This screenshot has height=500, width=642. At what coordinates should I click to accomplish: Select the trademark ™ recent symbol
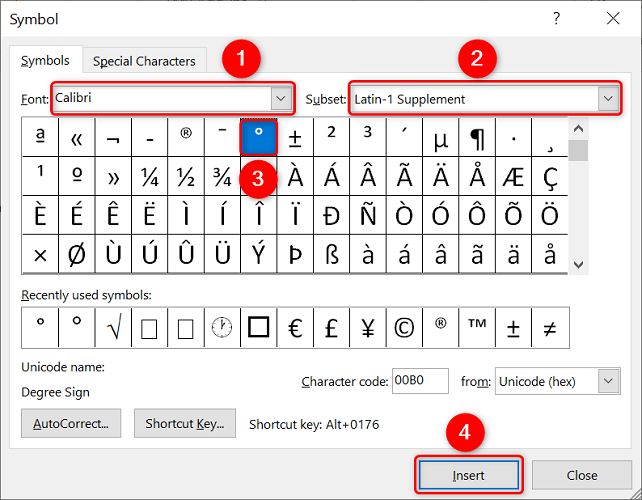coord(477,327)
